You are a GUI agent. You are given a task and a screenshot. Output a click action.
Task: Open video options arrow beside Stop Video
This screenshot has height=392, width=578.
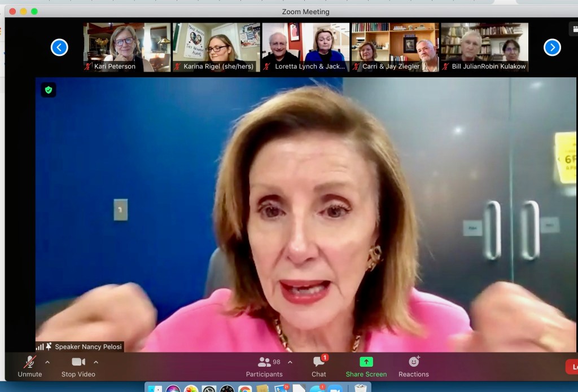pyautogui.click(x=96, y=362)
